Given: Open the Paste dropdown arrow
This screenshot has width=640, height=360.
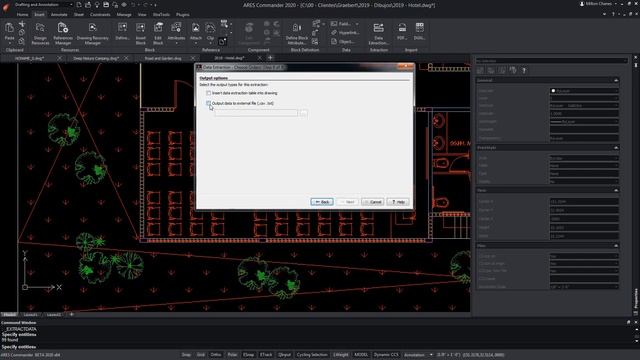Looking at the screenshot, I should tap(9, 43).
